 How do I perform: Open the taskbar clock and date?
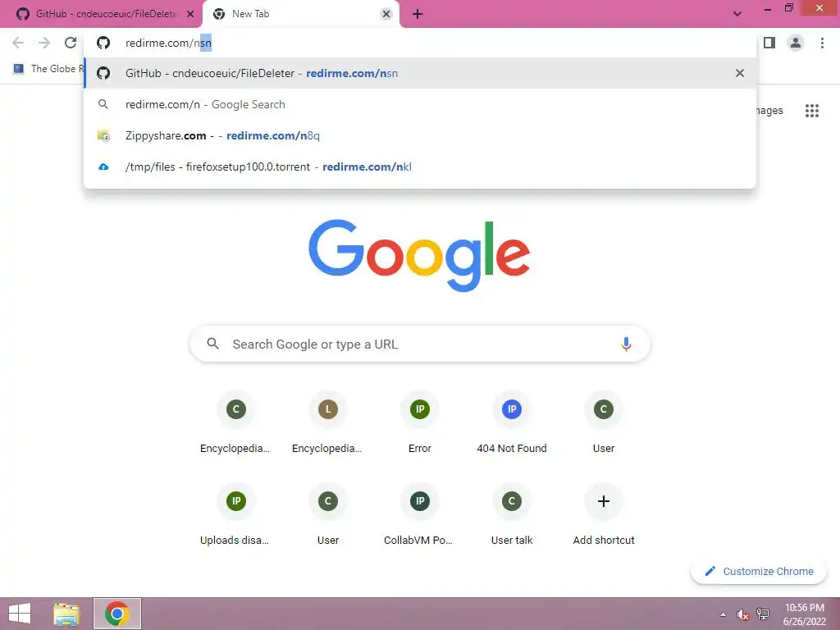[805, 614]
